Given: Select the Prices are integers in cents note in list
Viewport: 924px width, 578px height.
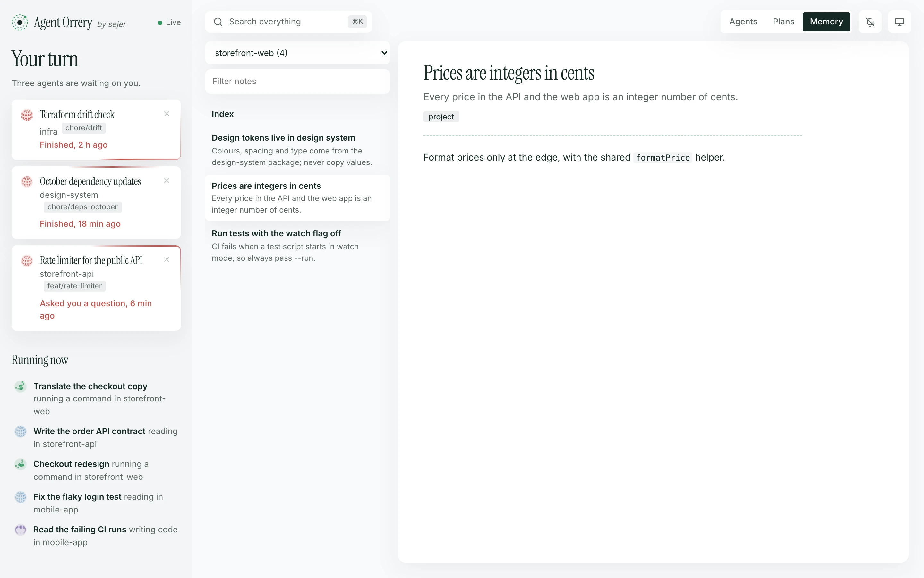Looking at the screenshot, I should pos(298,197).
